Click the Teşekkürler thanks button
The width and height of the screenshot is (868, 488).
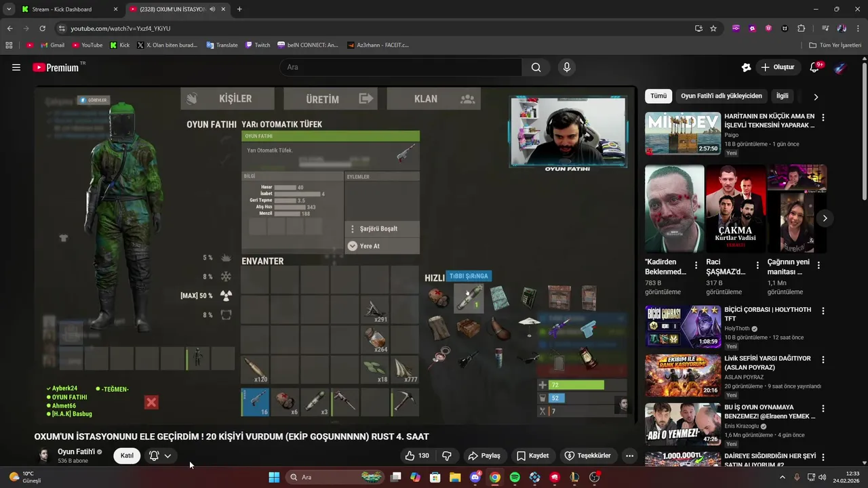(588, 455)
